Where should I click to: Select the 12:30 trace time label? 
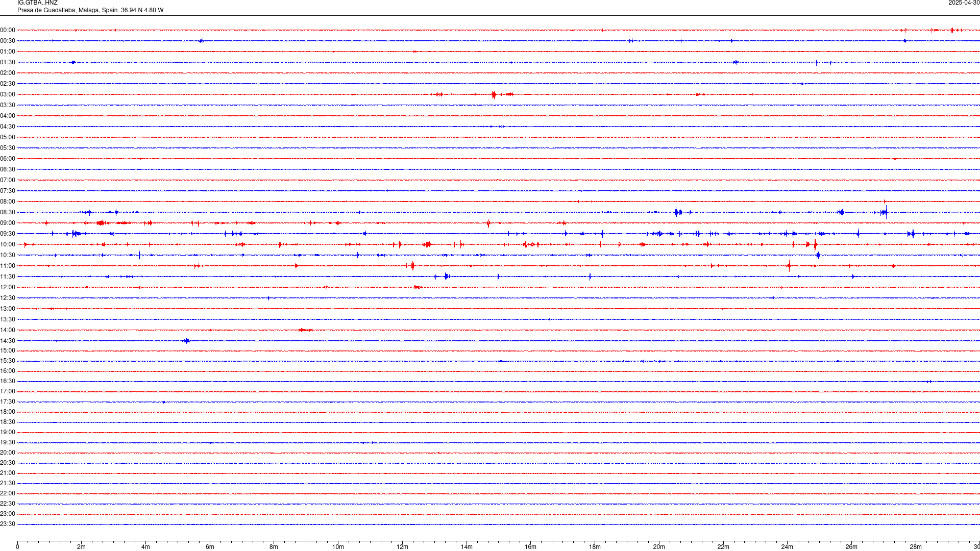8,298
